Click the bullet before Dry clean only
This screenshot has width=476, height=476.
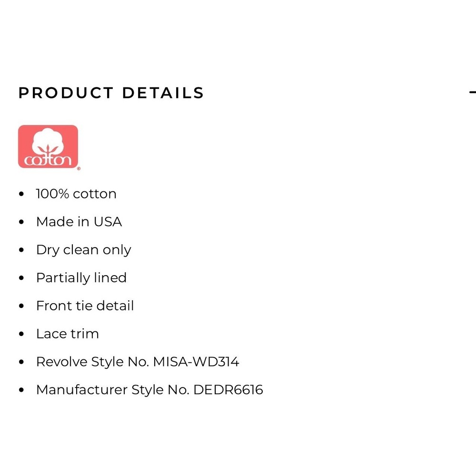[21, 250]
